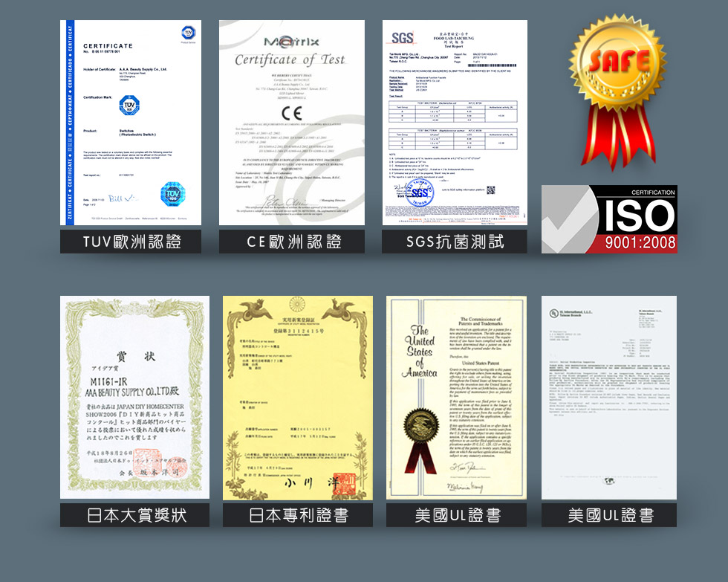
Task: Click the "CERTIFICATE" heading on the TUV document
Action: pos(108,46)
